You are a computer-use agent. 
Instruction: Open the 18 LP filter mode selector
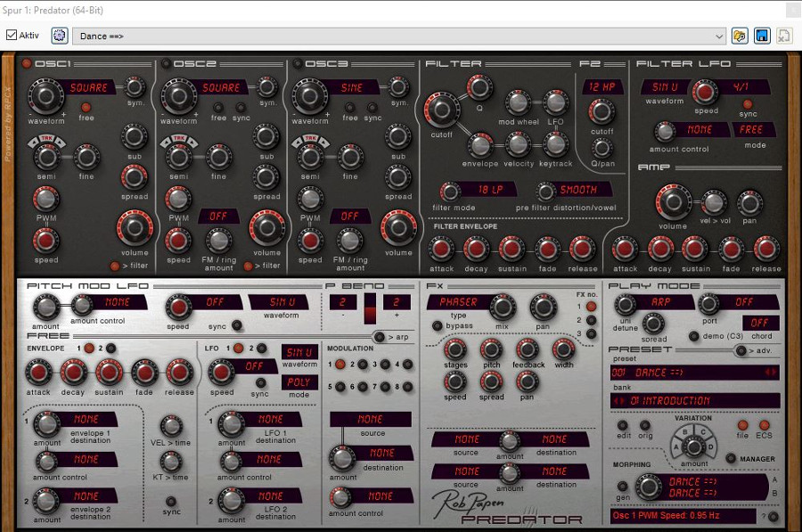(x=490, y=189)
